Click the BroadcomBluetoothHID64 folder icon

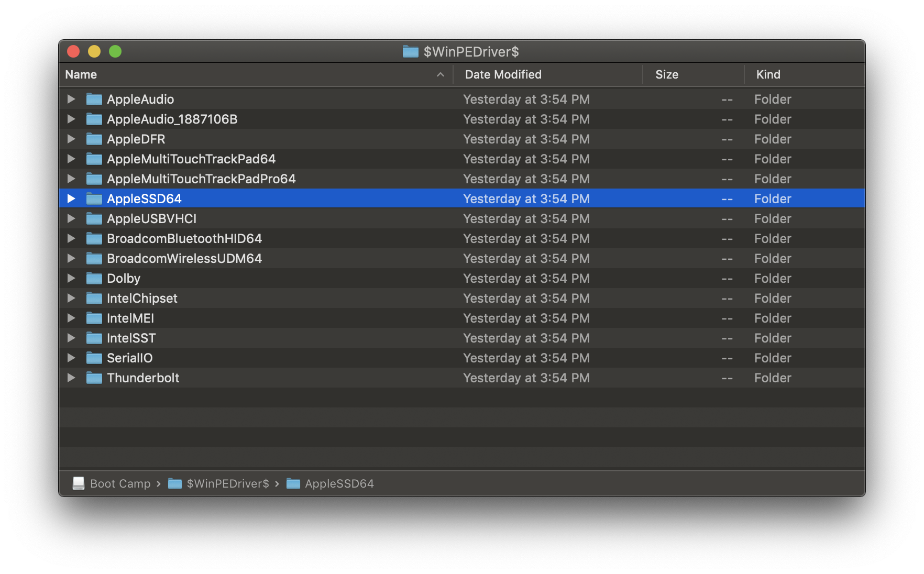94,238
